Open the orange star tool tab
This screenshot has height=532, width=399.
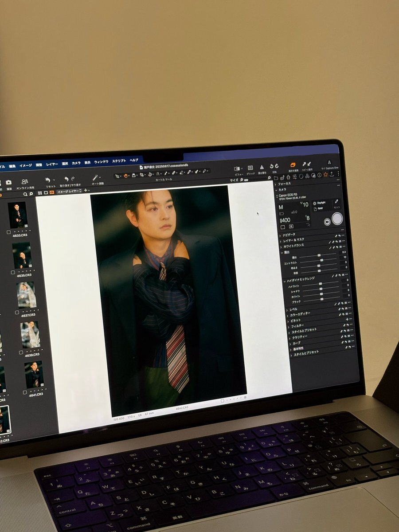pyautogui.click(x=325, y=175)
